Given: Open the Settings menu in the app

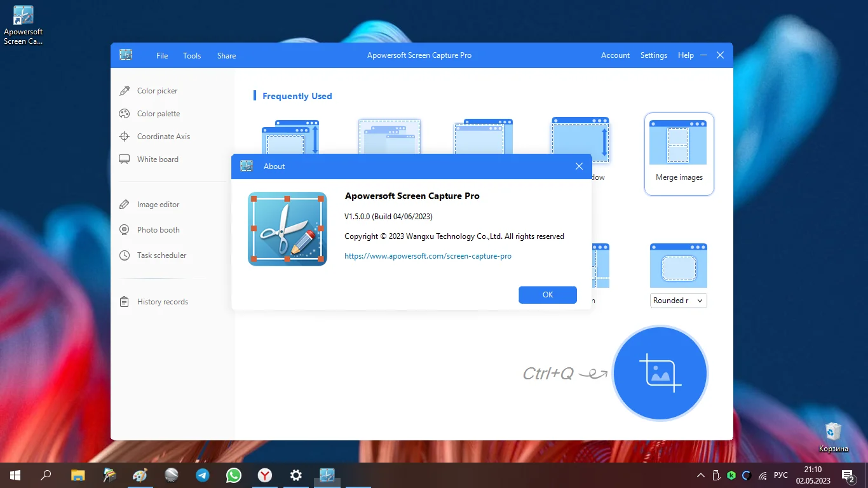Looking at the screenshot, I should coord(654,55).
